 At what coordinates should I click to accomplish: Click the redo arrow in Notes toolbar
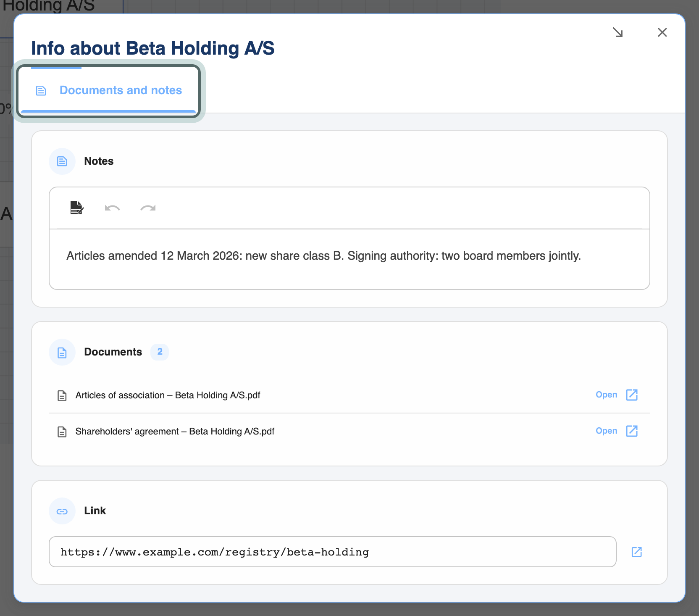(x=148, y=208)
